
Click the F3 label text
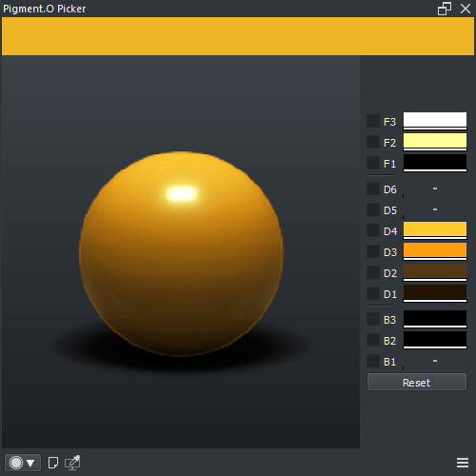pyautogui.click(x=389, y=122)
